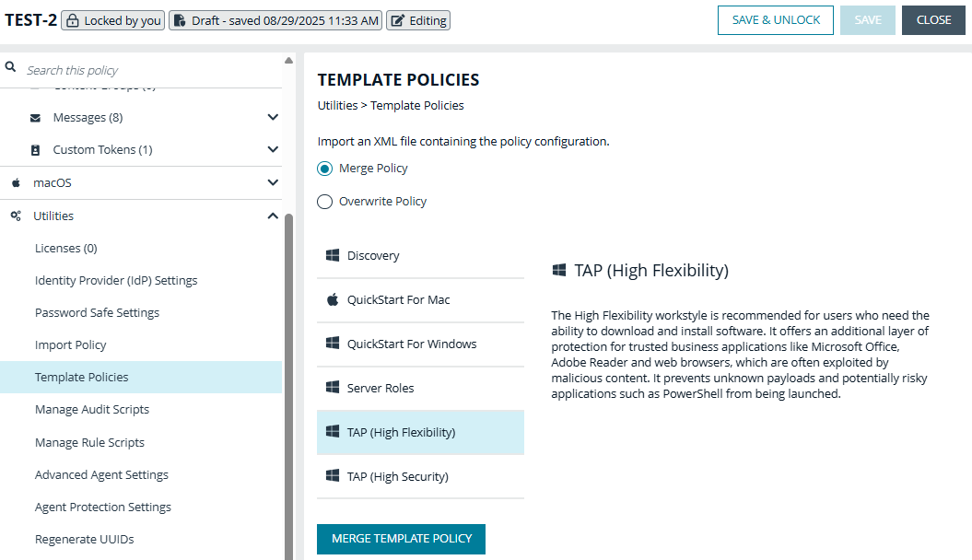Click the Search this policy field
The height and width of the screenshot is (560, 972).
tap(101, 69)
